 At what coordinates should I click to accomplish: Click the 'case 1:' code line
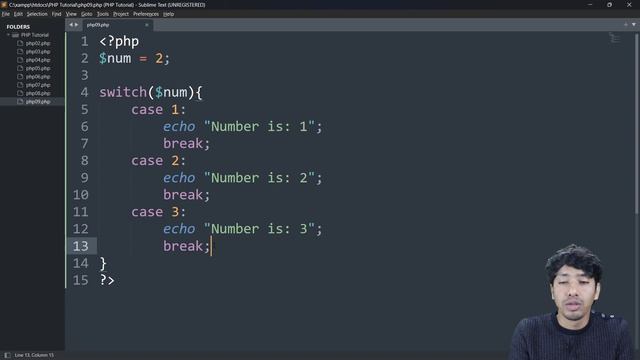pyautogui.click(x=158, y=109)
